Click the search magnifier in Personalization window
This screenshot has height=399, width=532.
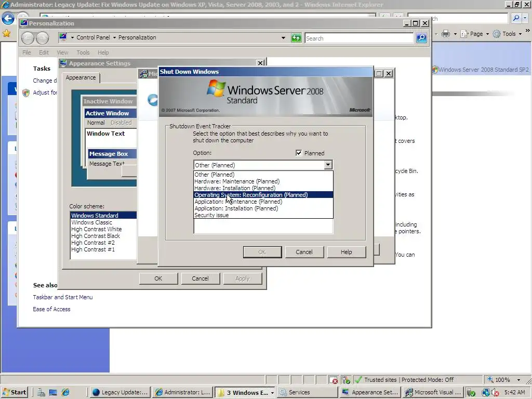tap(421, 38)
